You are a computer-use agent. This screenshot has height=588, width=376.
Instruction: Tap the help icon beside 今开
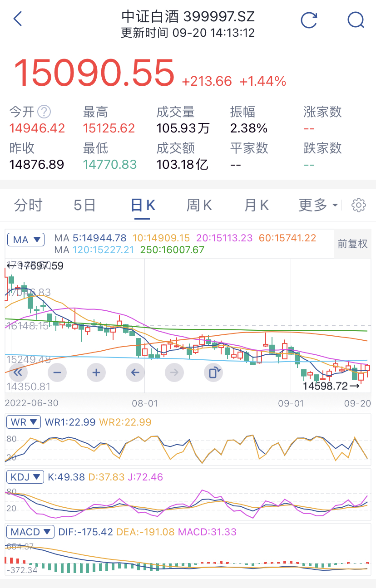(44, 112)
